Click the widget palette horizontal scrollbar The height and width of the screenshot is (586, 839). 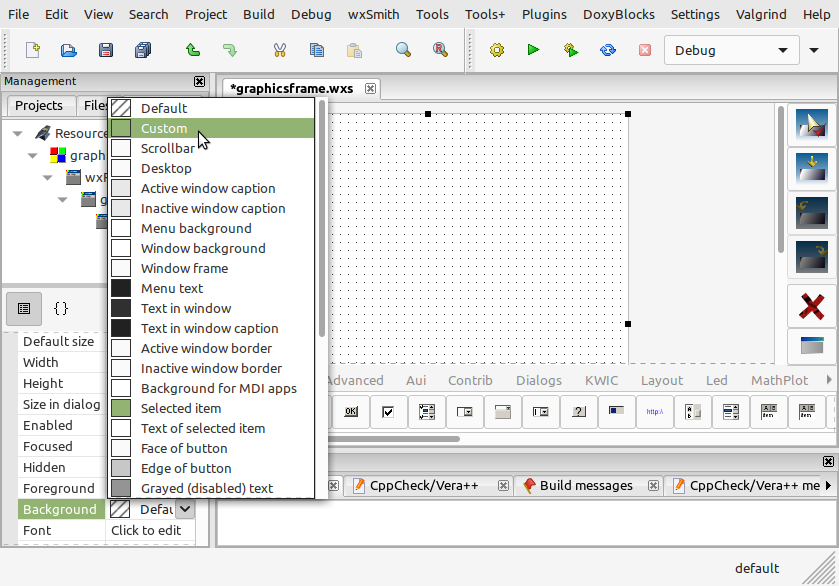coord(394,439)
